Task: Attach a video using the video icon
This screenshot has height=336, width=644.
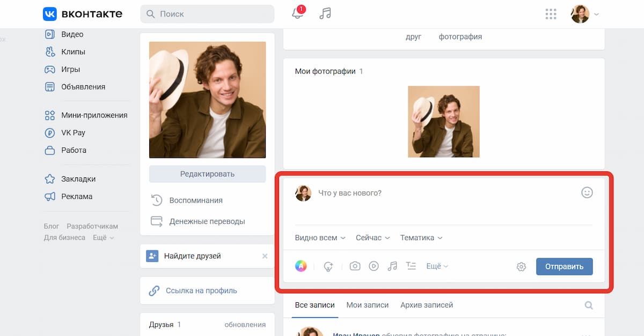Action: 374,266
